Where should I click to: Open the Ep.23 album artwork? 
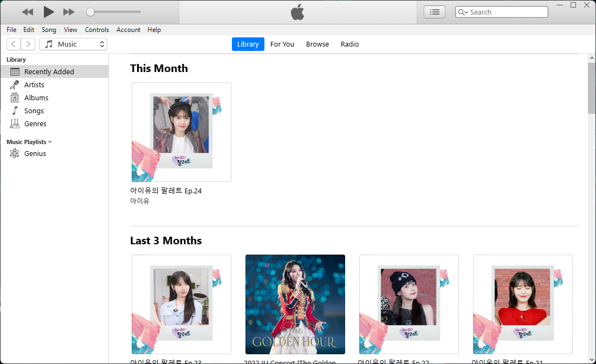coord(182,304)
